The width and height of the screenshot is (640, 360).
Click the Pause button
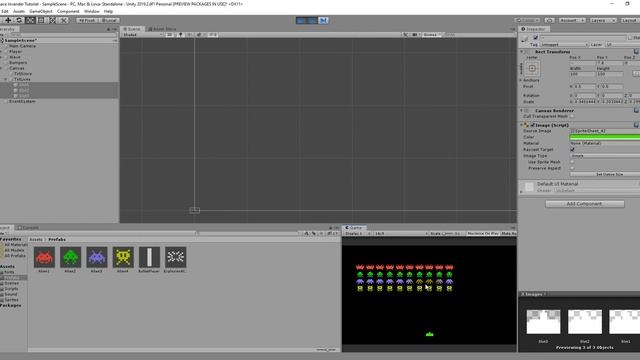click(312, 20)
